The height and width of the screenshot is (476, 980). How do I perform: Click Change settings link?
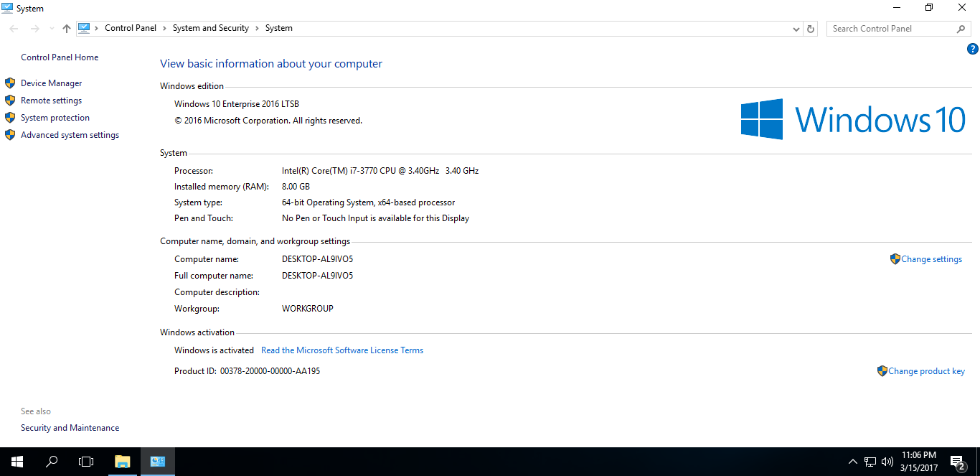tap(932, 259)
